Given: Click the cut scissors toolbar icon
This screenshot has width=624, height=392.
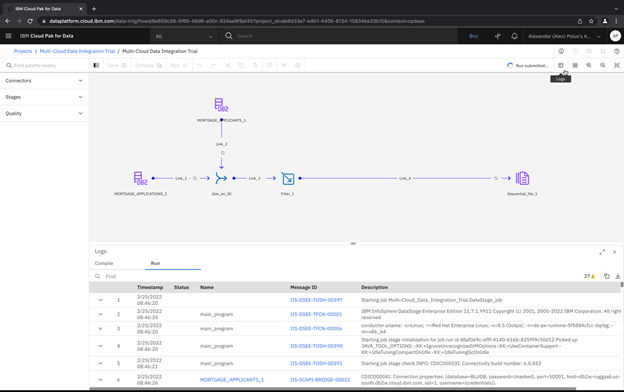Looking at the screenshot, I should 227,65.
